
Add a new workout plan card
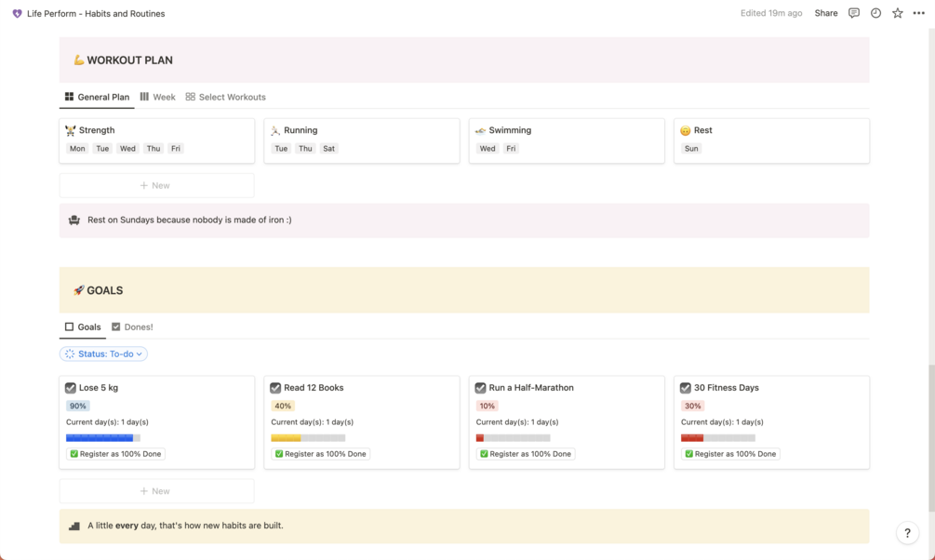[156, 185]
